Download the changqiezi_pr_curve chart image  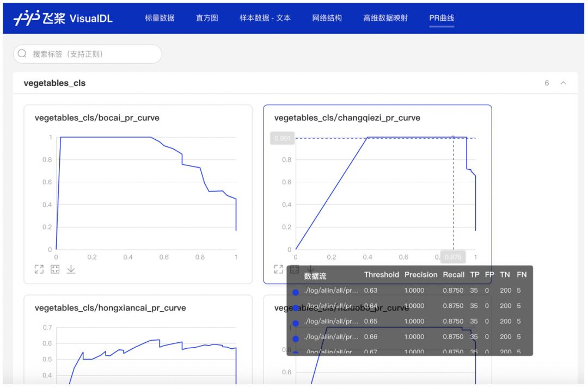pyautogui.click(x=310, y=269)
